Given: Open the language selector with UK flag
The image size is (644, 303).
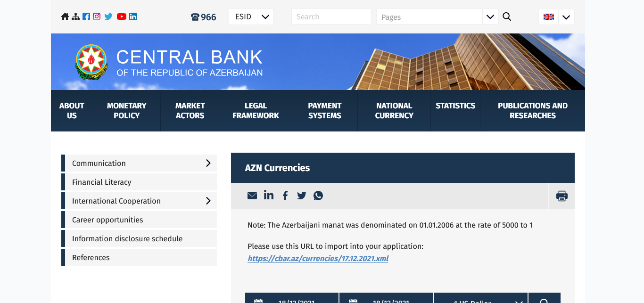Looking at the screenshot, I should (556, 17).
